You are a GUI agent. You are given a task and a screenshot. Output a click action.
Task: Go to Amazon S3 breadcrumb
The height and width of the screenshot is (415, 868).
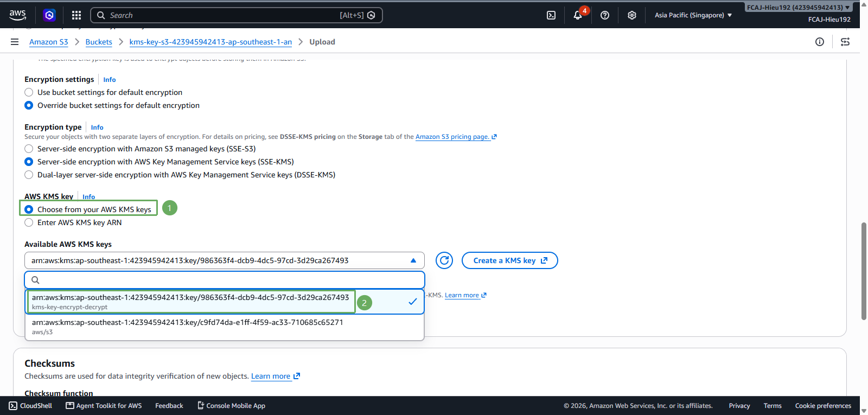point(49,42)
